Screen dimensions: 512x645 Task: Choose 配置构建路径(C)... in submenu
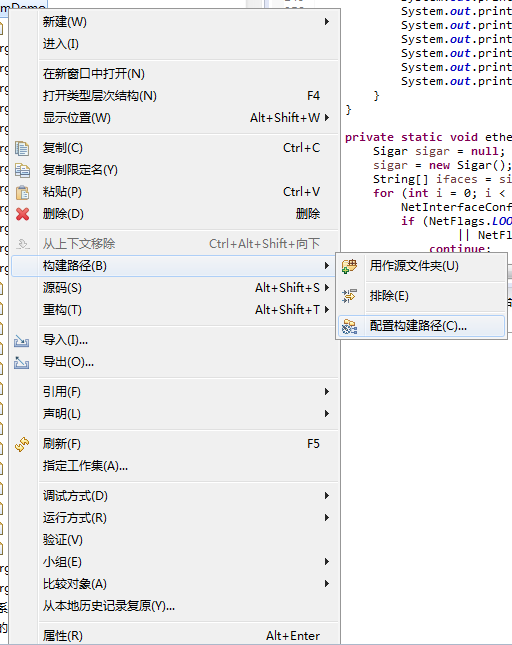[422, 326]
